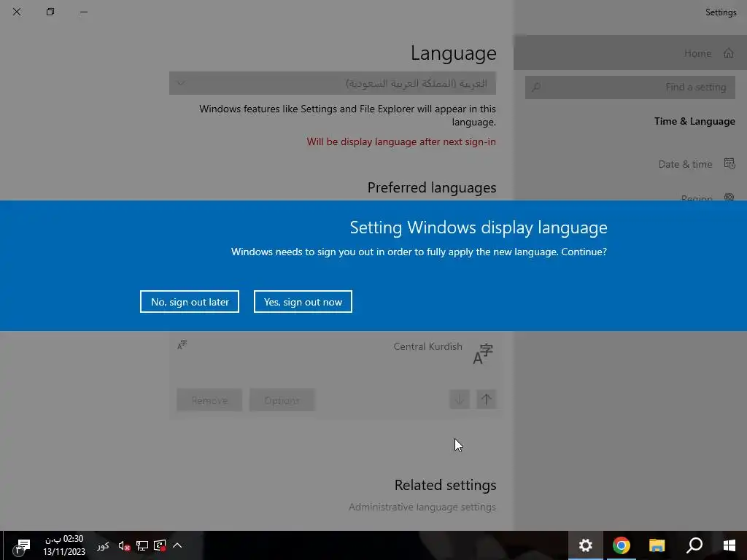Open clock showing 02:30 in taskbar
The height and width of the screenshot is (560, 747).
pyautogui.click(x=64, y=545)
